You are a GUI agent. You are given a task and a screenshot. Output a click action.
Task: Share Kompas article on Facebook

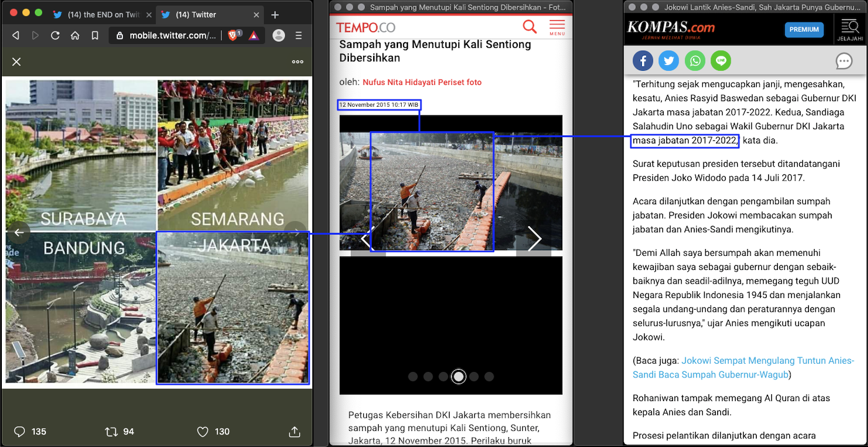click(x=643, y=61)
